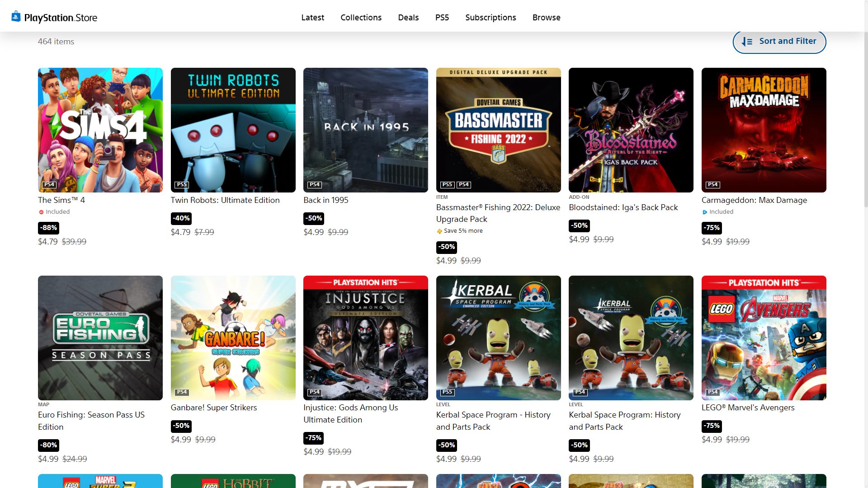This screenshot has width=868, height=488.
Task: Open the Sort and Filter panel
Action: (x=779, y=42)
